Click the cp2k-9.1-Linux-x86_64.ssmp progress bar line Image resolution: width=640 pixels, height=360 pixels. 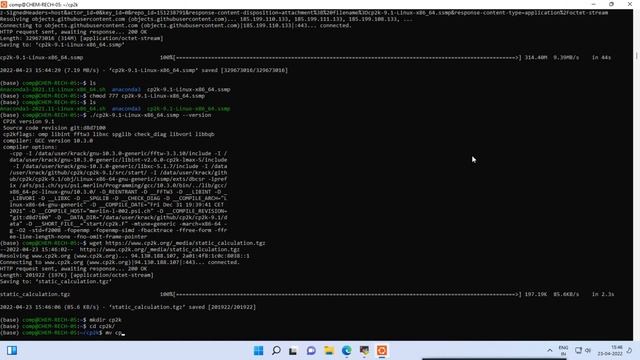coord(306,58)
